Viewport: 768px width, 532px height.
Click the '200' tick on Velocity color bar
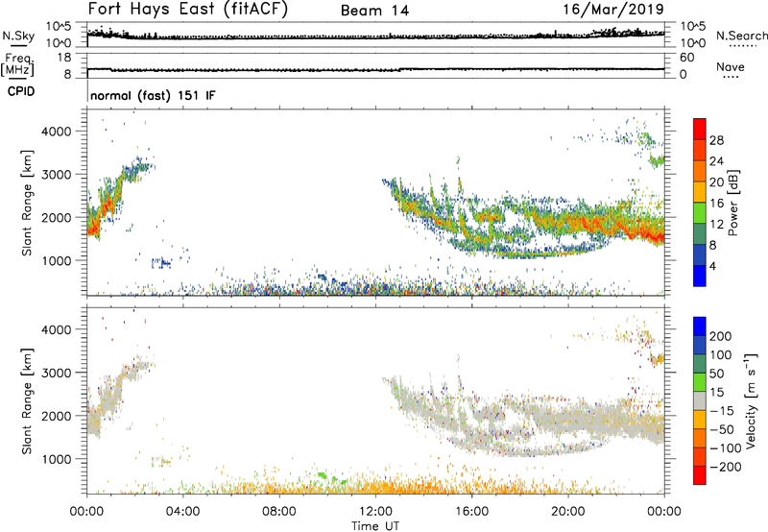721,336
